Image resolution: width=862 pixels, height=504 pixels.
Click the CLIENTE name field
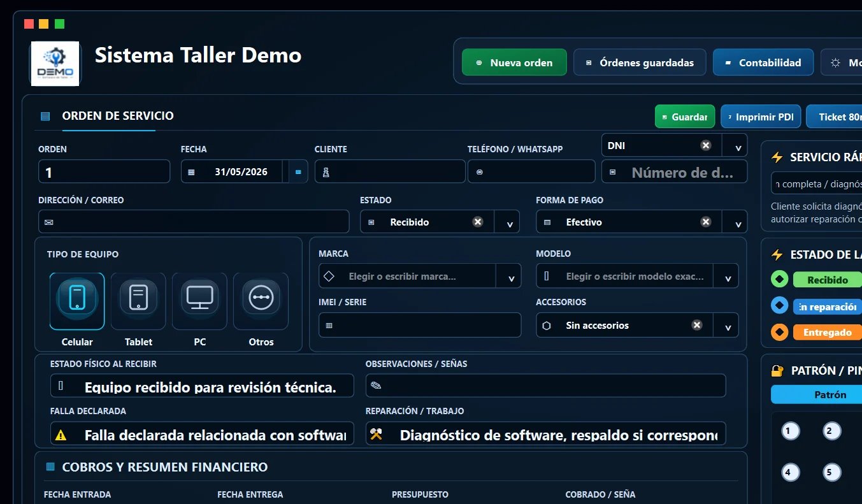[390, 171]
